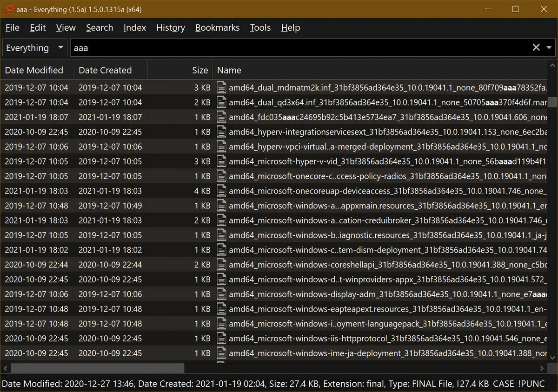Image resolution: width=558 pixels, height=392 pixels.
Task: Click the file icon of amd64_microsoft-windows-ime-ja-deployment
Action: 222,353
